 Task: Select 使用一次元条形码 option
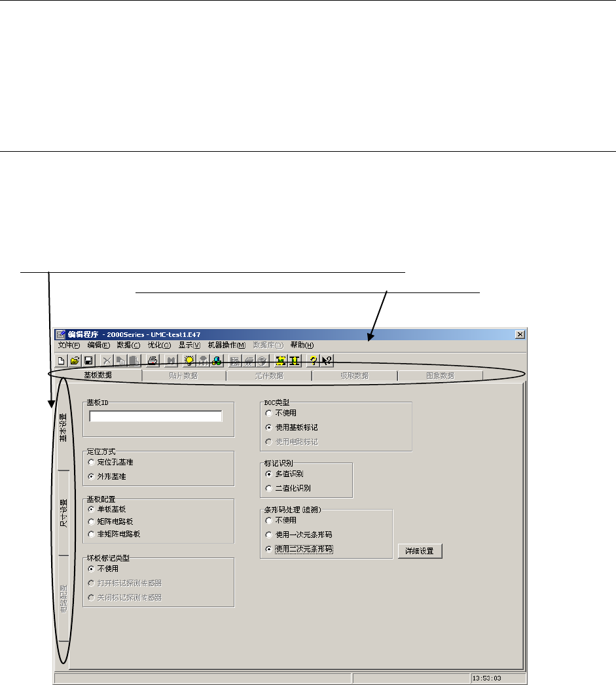299,535
